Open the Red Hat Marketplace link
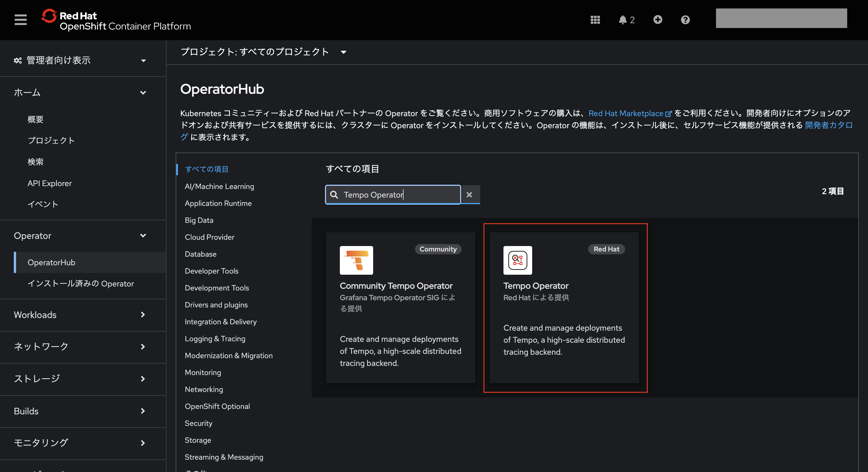 [626, 114]
